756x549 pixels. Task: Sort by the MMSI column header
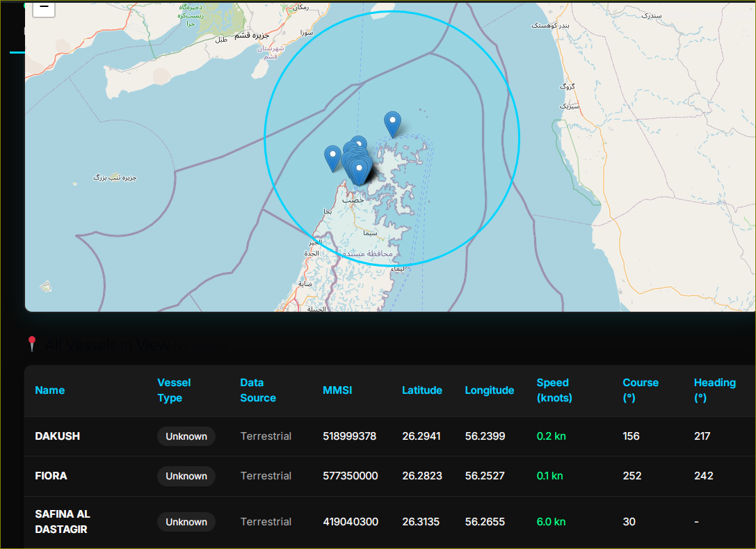(x=337, y=390)
